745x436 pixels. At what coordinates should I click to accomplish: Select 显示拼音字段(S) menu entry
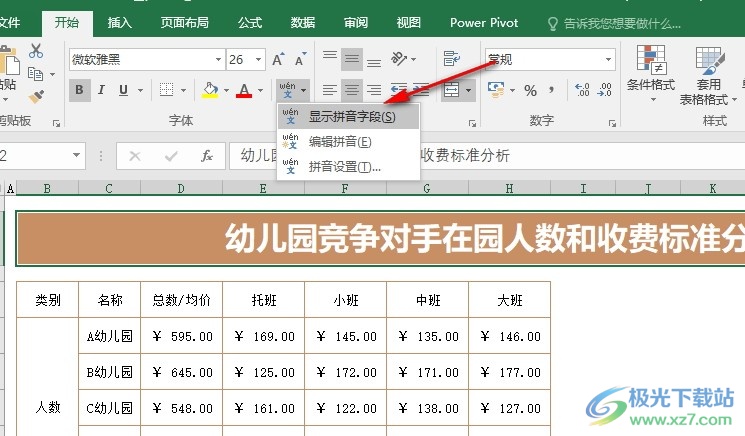[x=348, y=117]
